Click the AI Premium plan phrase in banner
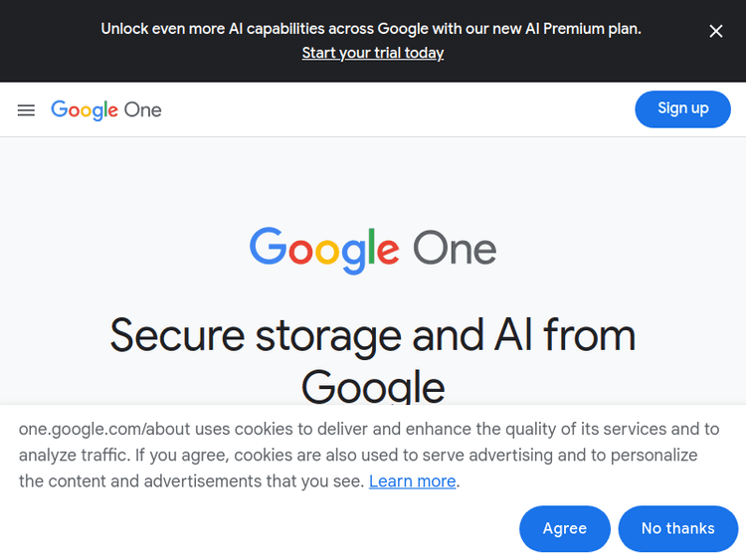This screenshot has width=746, height=560. pos(579,29)
